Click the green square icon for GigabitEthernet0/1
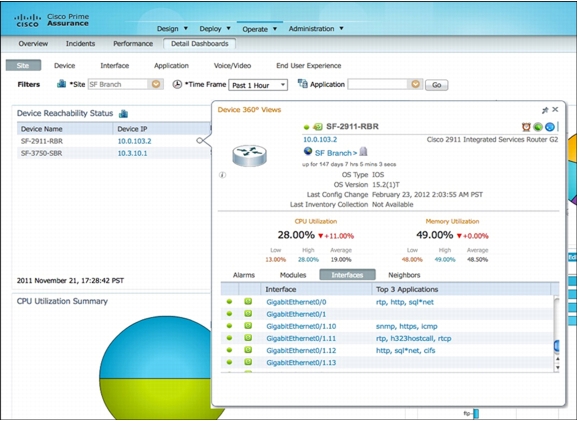 (248, 314)
